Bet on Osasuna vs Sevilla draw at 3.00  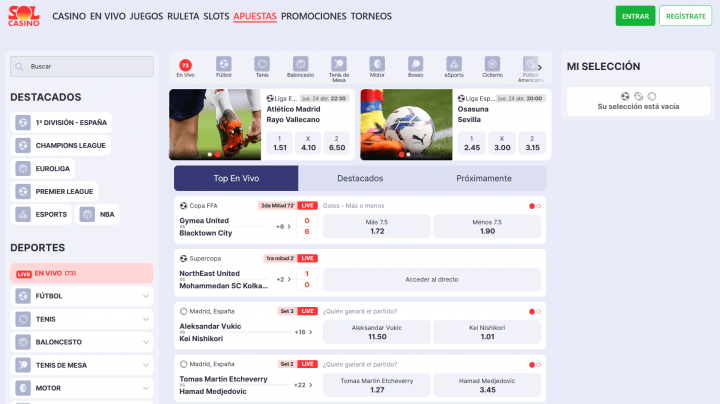pyautogui.click(x=502, y=143)
